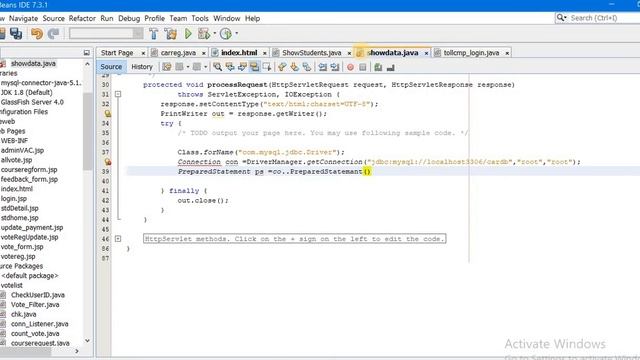Click the grayed Redo arrow icon
This screenshot has width=640, height=360.
(x=53, y=33)
